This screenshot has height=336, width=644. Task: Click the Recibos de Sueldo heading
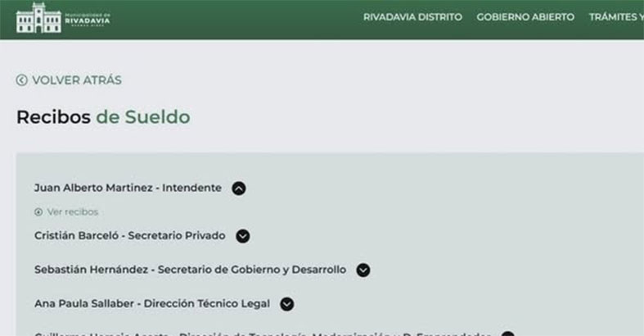point(103,117)
